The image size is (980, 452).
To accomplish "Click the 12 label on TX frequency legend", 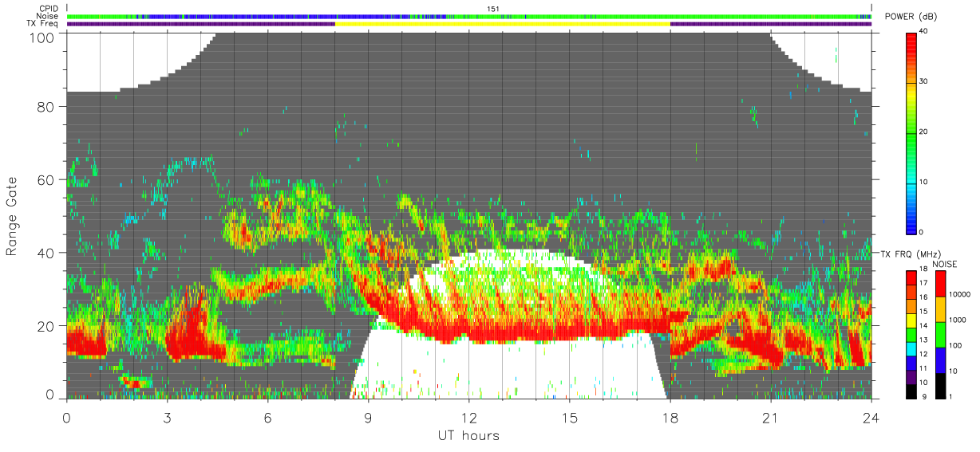I will 923,354.
